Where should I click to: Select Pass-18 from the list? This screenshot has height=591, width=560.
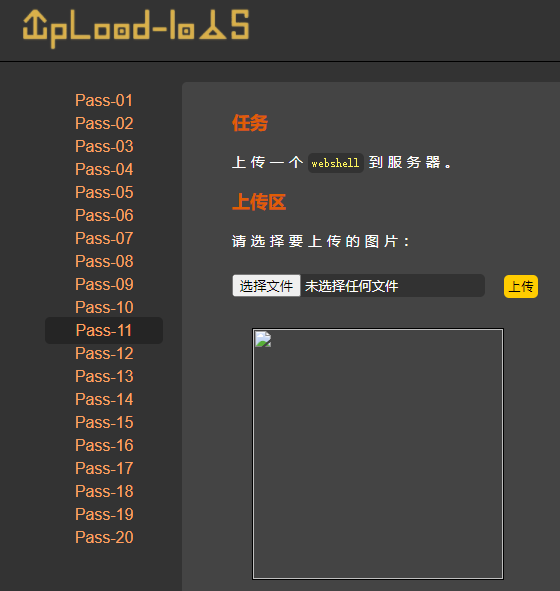104,491
